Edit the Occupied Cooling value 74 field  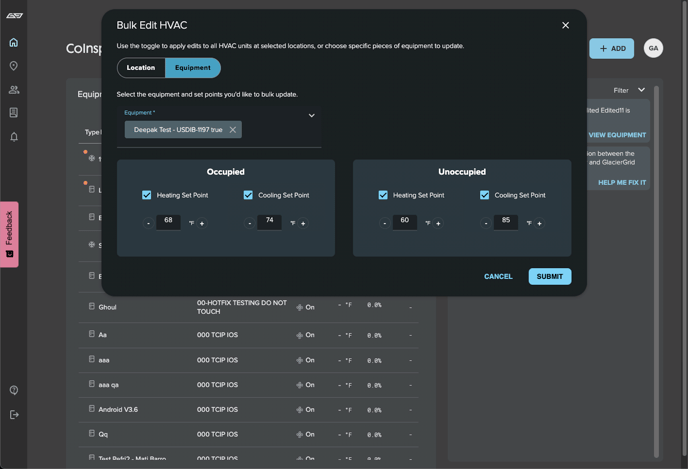(269, 222)
